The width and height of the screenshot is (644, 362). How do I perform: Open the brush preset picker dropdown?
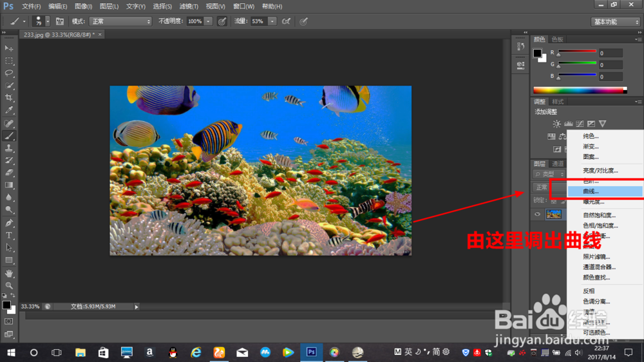coord(48,21)
